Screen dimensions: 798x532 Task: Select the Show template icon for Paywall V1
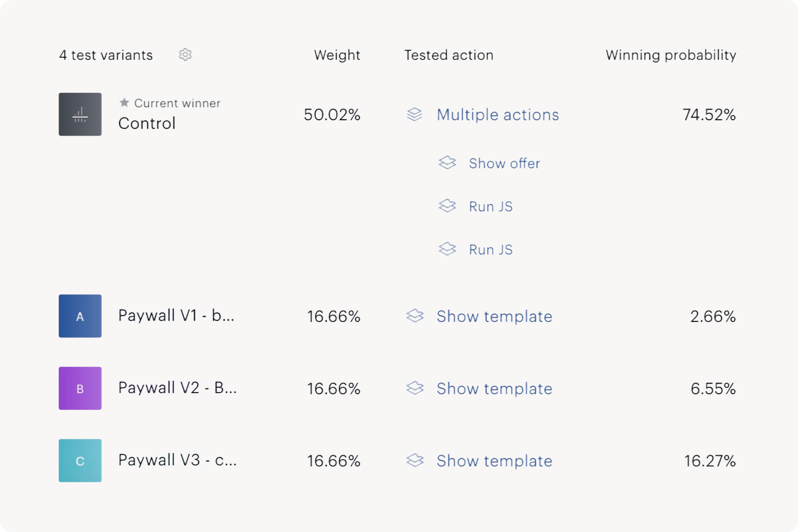pos(414,316)
